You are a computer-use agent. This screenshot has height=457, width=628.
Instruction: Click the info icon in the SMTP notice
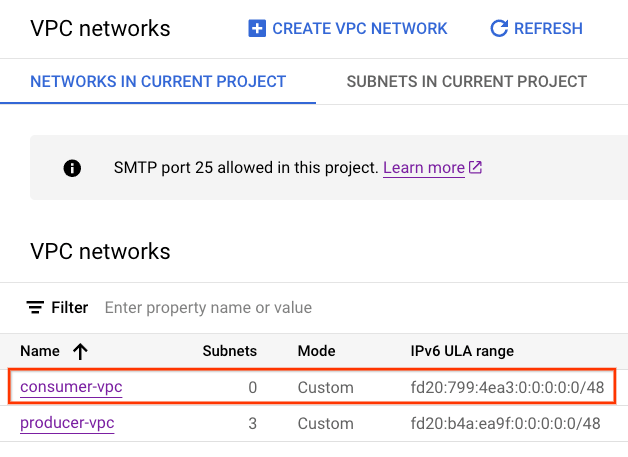pos(72,168)
